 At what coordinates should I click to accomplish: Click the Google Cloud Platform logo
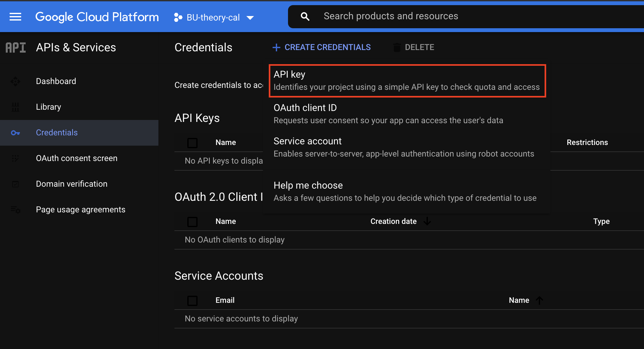click(x=97, y=17)
